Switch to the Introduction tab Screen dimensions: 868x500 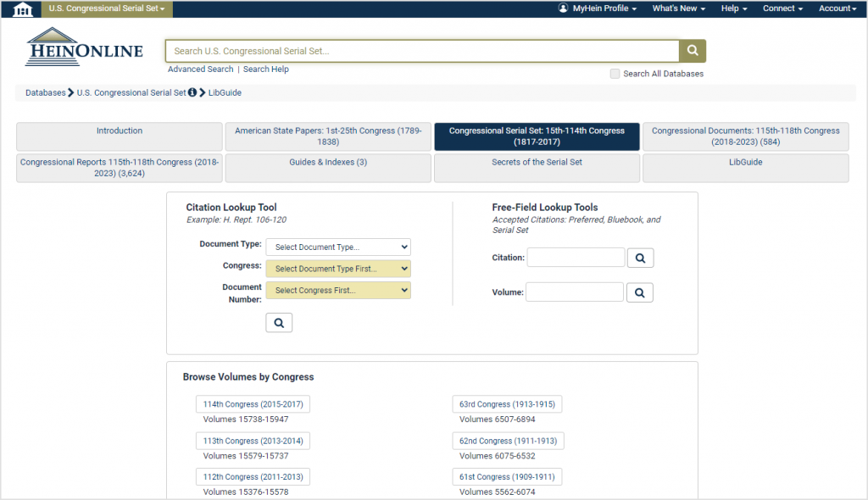[x=120, y=136]
